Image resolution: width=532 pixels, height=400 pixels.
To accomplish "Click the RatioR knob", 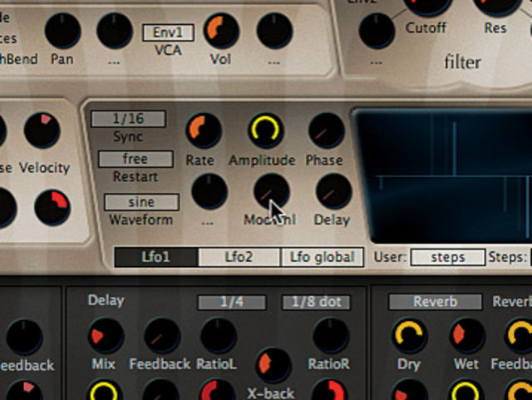I will (331, 336).
